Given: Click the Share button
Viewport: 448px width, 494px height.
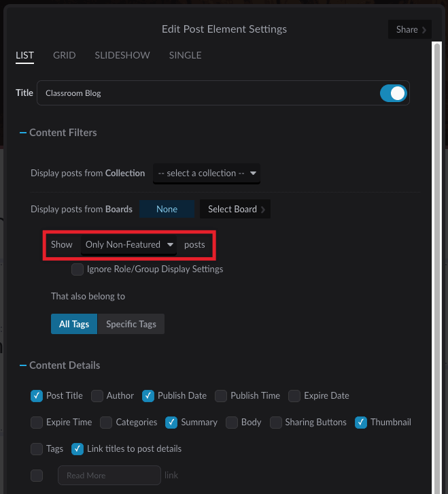Looking at the screenshot, I should [x=410, y=30].
